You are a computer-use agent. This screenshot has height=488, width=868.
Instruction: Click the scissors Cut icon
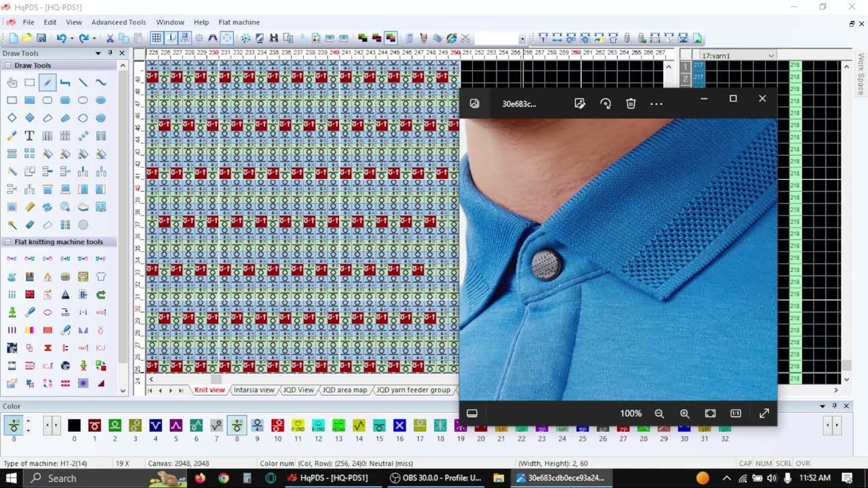pyautogui.click(x=111, y=39)
